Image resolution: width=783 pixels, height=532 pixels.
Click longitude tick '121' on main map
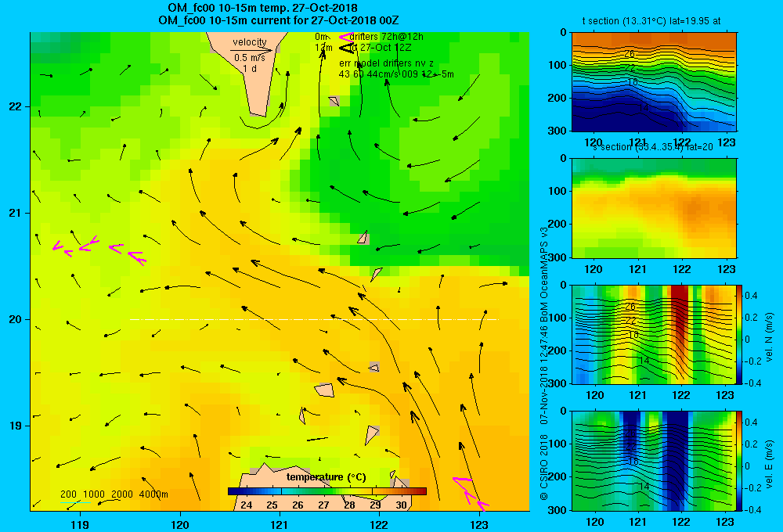(280, 524)
